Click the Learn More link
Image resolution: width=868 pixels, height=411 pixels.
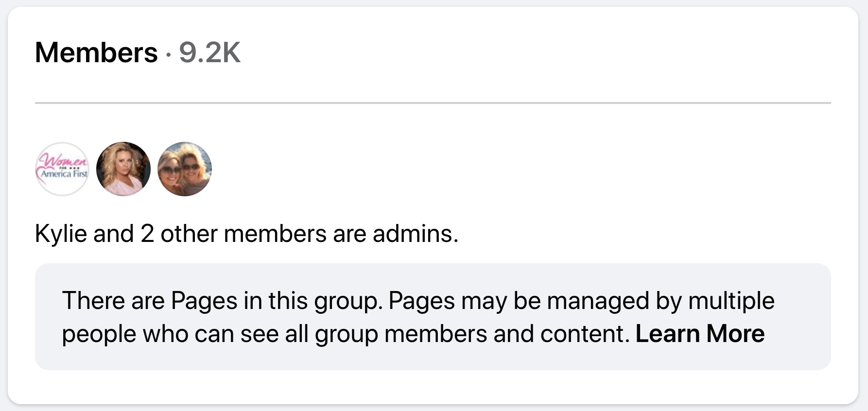(x=700, y=334)
